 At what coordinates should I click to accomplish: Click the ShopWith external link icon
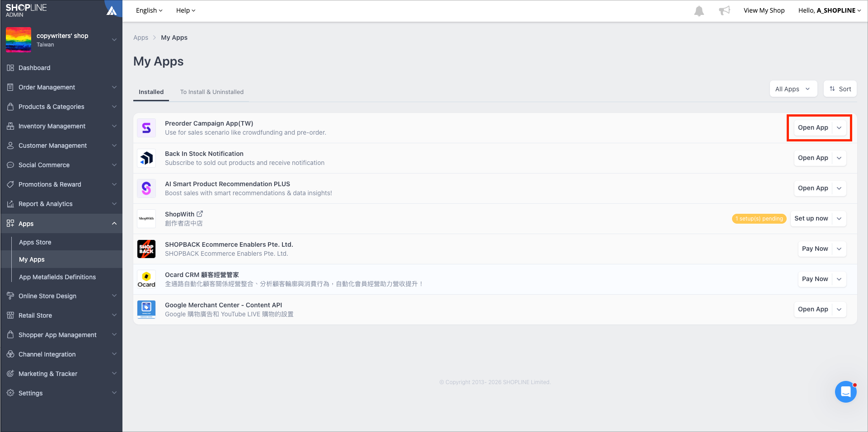click(200, 214)
